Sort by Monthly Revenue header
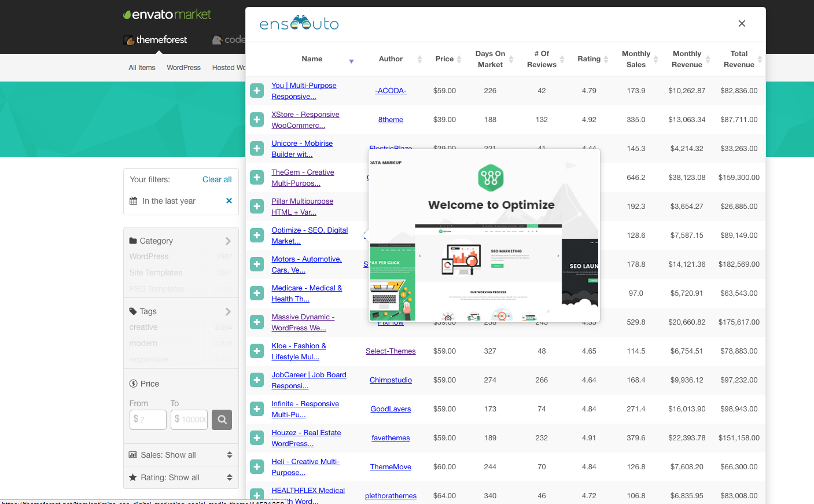The width and height of the screenshot is (814, 504). click(687, 59)
